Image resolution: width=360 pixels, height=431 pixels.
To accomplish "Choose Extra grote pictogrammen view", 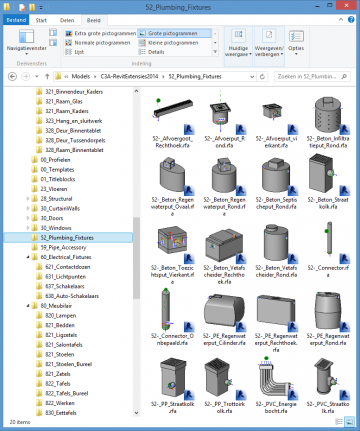I will 101,33.
